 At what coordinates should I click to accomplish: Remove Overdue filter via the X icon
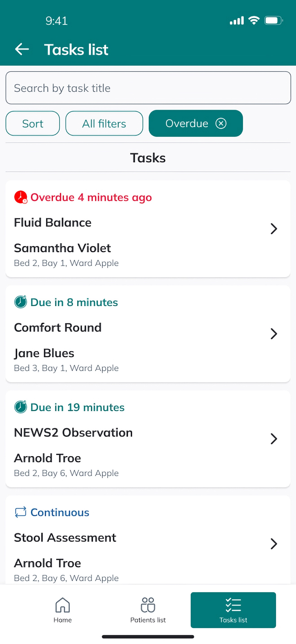click(221, 123)
